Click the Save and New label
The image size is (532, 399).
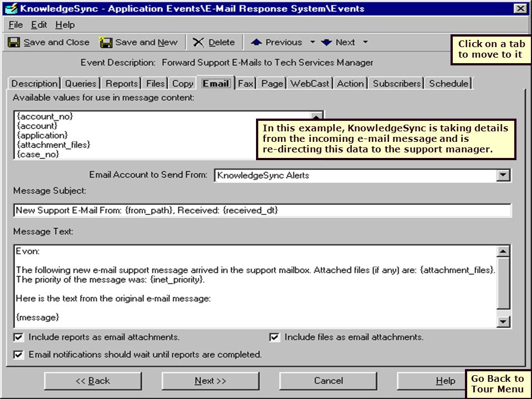pyautogui.click(x=146, y=43)
